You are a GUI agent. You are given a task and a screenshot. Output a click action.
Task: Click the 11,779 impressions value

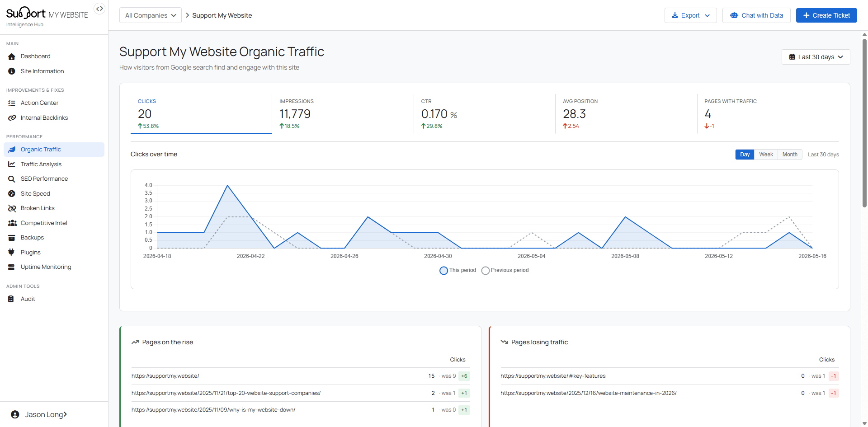click(295, 114)
